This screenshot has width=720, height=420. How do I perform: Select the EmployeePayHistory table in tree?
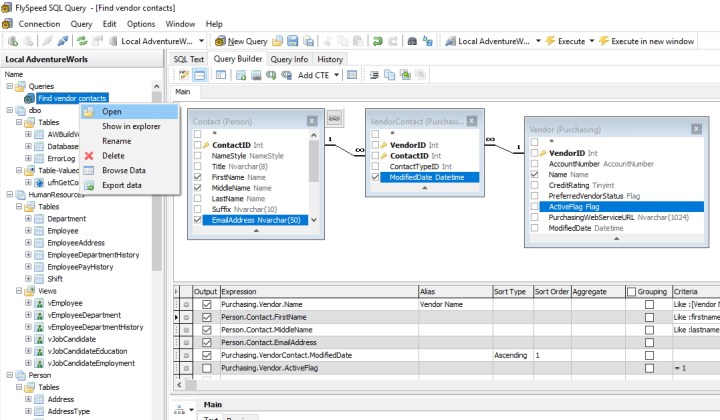click(80, 267)
